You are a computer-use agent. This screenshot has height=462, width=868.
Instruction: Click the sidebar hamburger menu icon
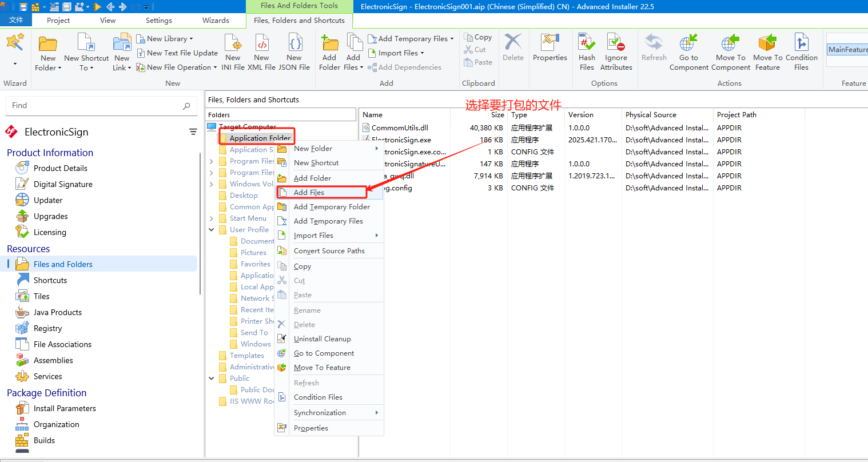click(x=193, y=132)
